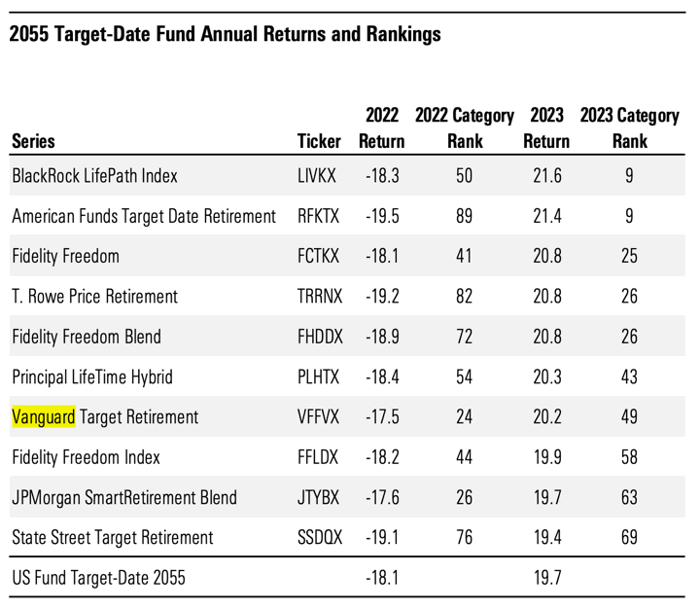Screen dimensions: 700x609
Task: Select the Series column header
Action: coord(33,141)
